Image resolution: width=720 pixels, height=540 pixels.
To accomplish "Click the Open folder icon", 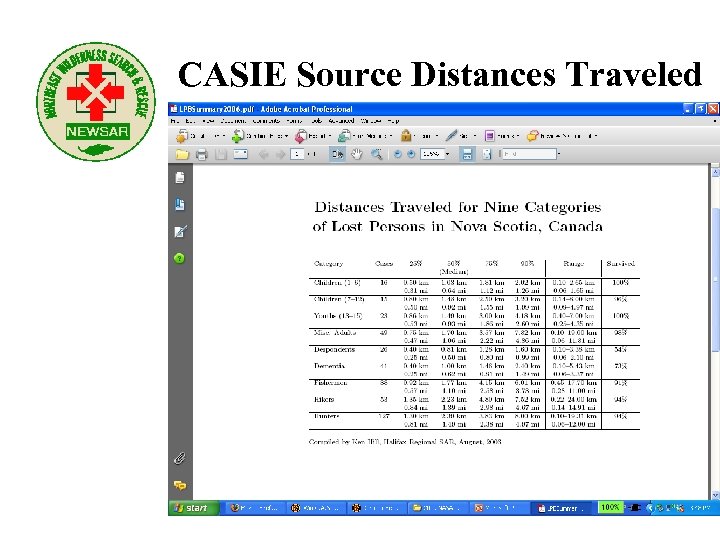I will point(182,154).
